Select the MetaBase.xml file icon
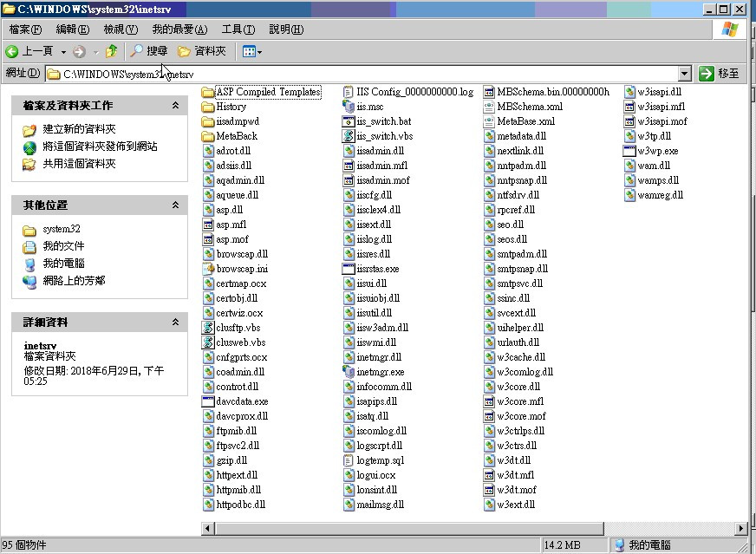Screen dimensions: 756x554 pyautogui.click(x=489, y=121)
